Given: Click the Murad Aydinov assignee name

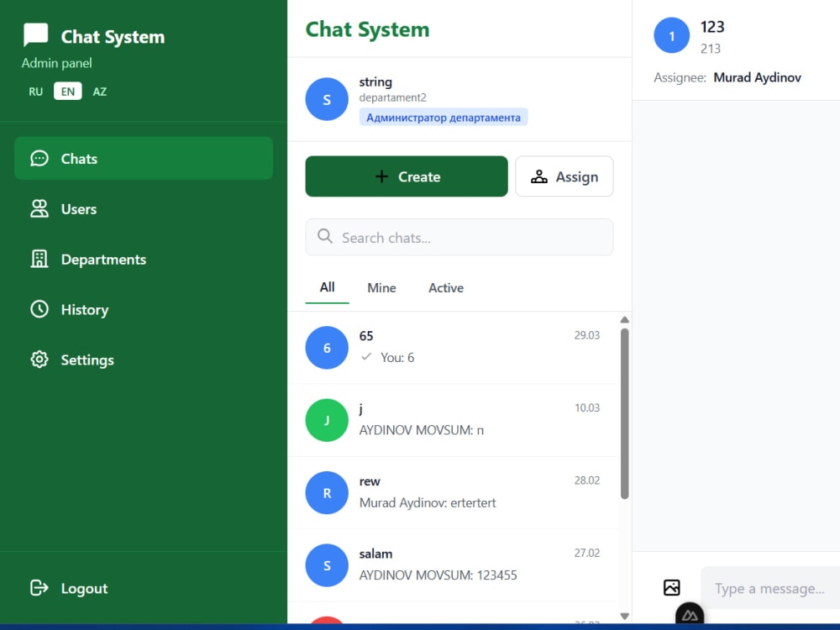Looking at the screenshot, I should [x=757, y=77].
